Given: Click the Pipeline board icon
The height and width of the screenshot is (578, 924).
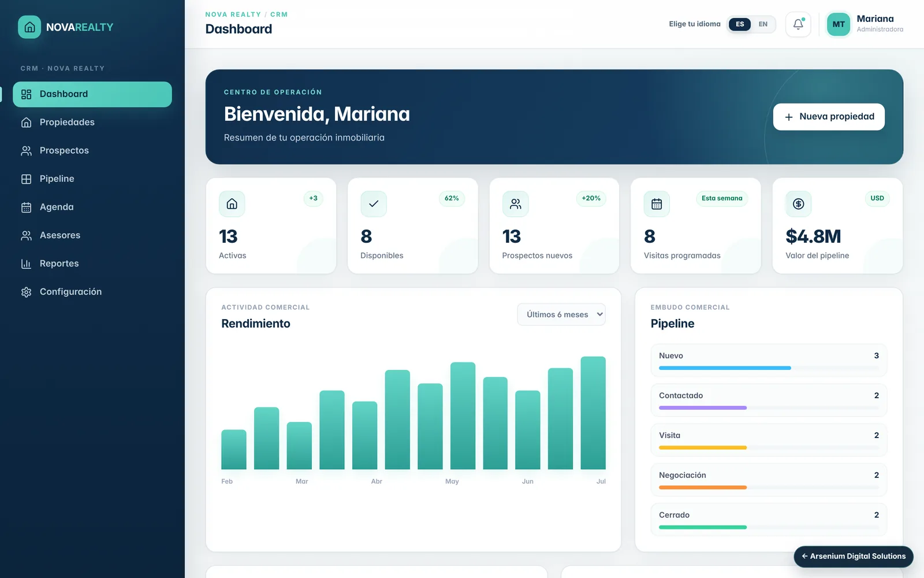Looking at the screenshot, I should click(x=26, y=179).
